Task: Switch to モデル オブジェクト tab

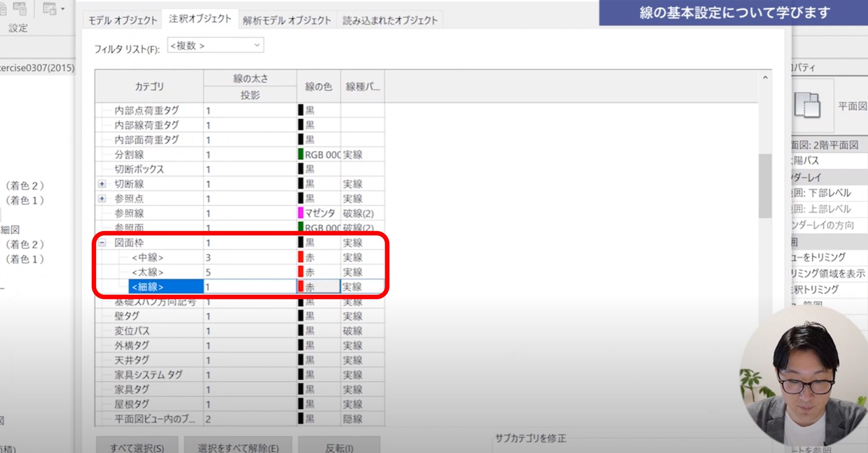Action: [123, 20]
